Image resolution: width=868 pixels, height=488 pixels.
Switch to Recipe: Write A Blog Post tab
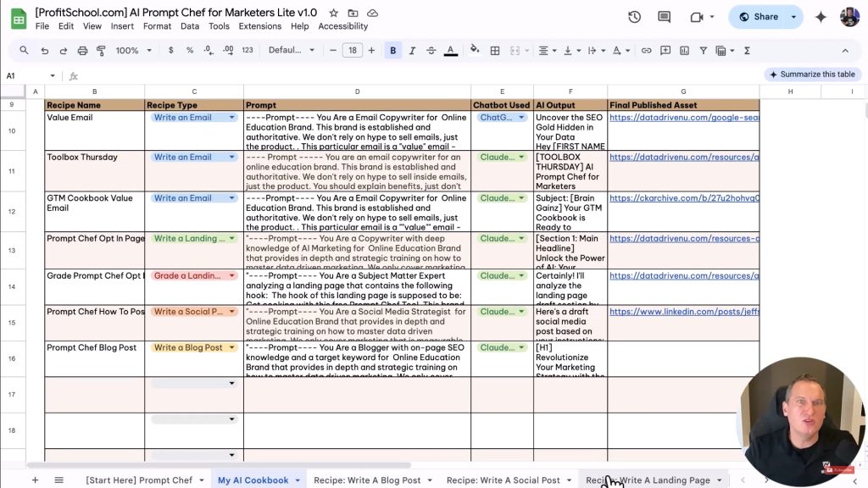(367, 480)
